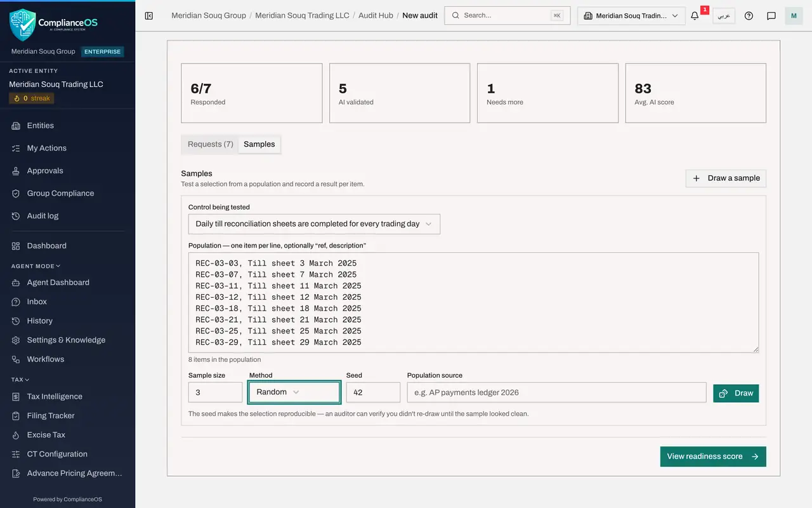Select the Samples tab

tap(259, 144)
